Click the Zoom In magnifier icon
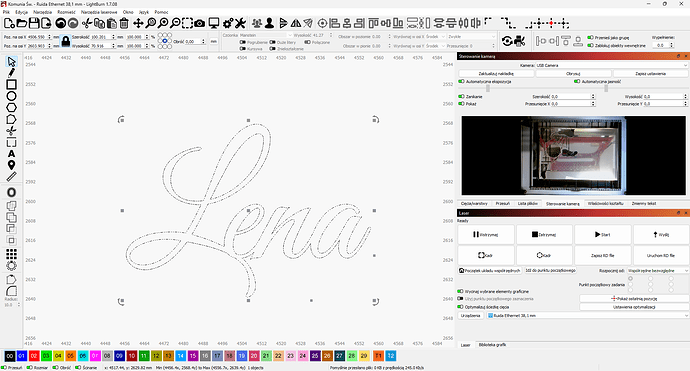 tap(163, 23)
